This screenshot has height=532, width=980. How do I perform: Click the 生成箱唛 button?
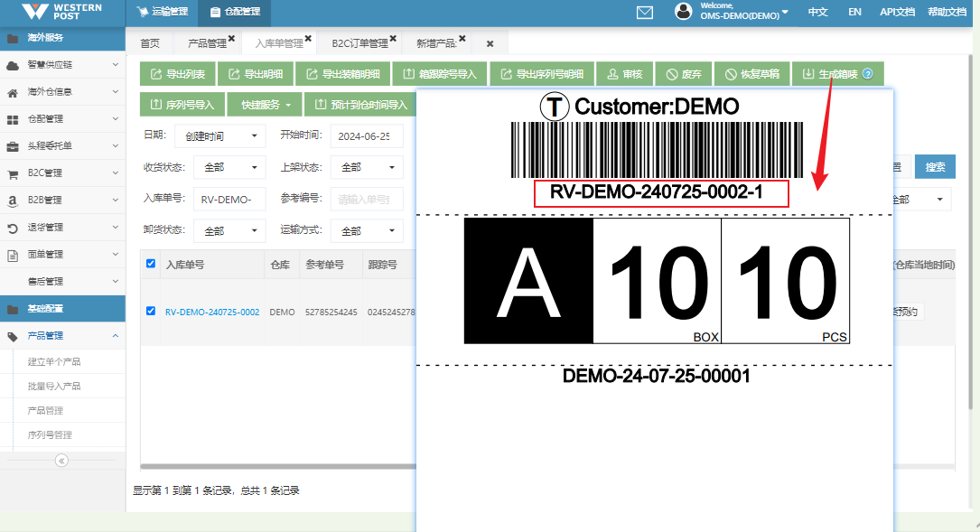point(837,74)
